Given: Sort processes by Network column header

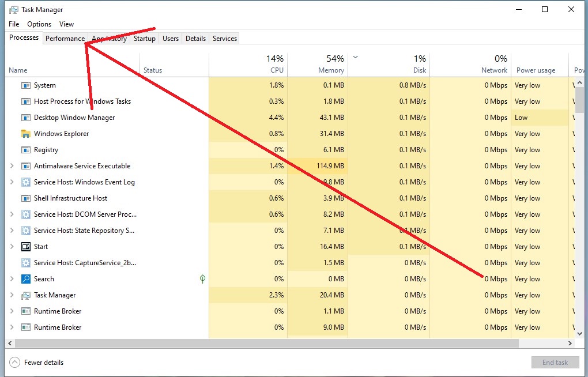Looking at the screenshot, I should pos(470,65).
